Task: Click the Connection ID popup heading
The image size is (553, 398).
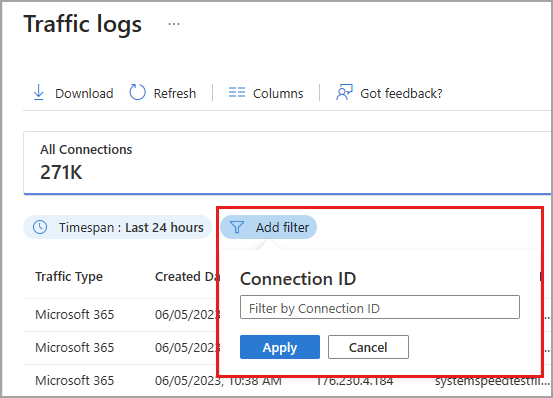Action: point(298,279)
